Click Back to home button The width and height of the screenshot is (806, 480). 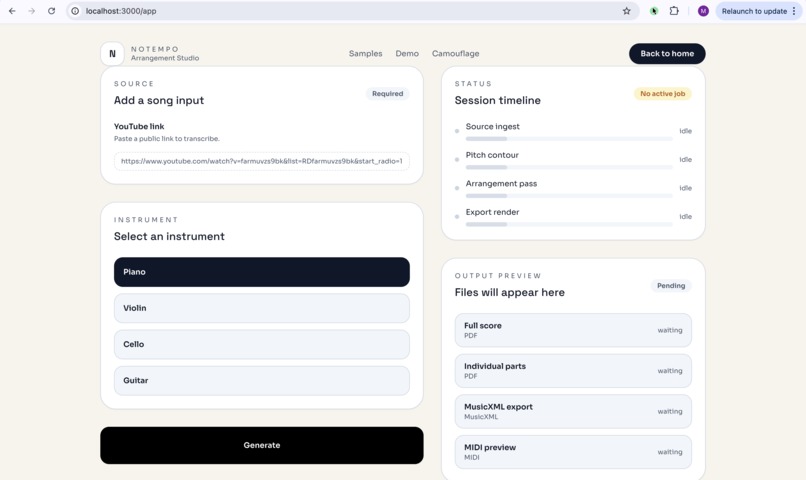667,53
